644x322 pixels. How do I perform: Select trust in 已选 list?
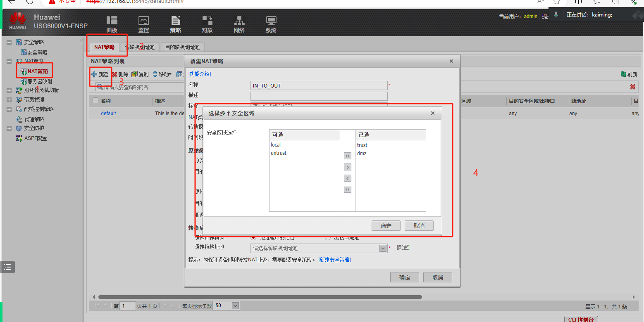(362, 145)
